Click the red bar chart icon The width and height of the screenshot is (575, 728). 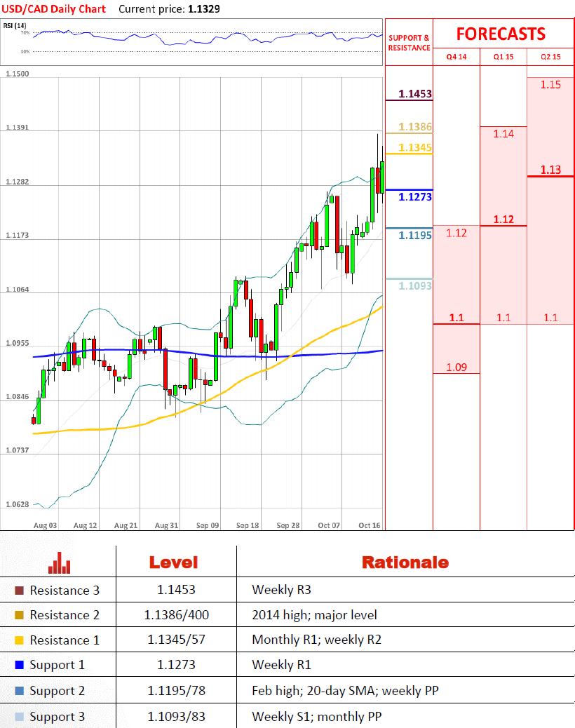coord(59,562)
